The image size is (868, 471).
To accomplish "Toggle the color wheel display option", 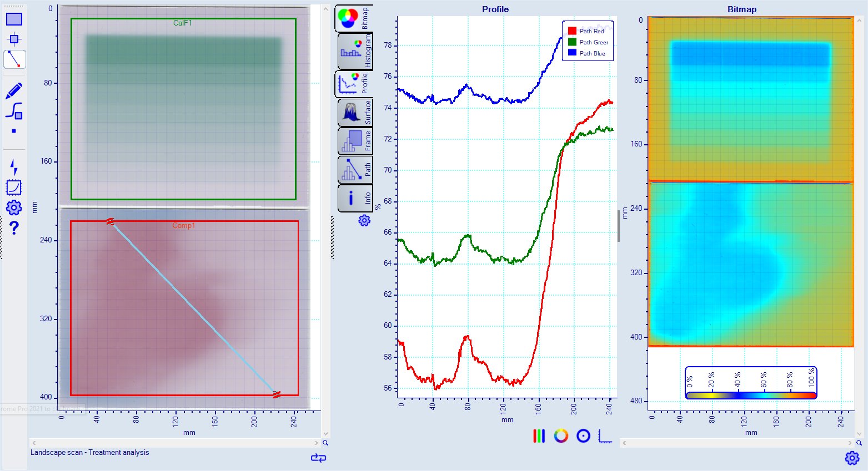I will click(x=561, y=436).
